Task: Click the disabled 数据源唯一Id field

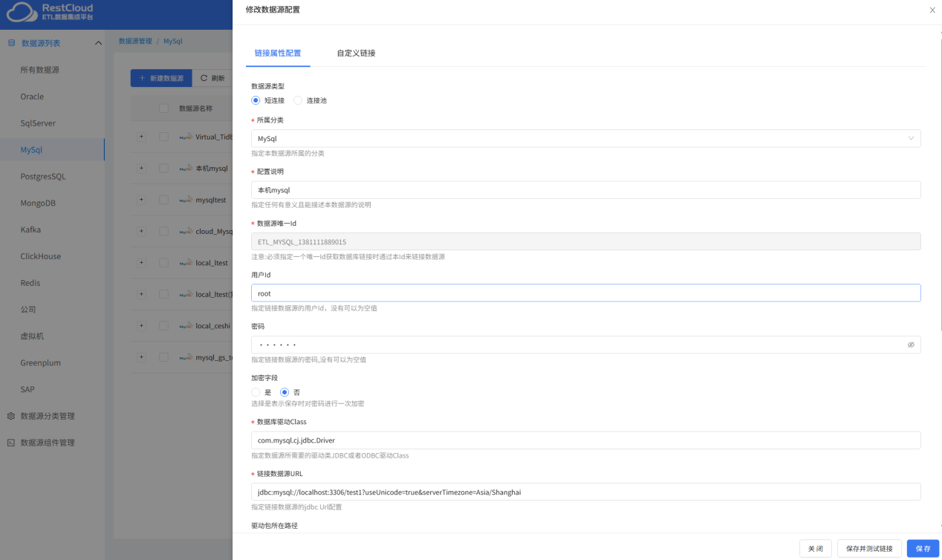Action: (x=586, y=241)
